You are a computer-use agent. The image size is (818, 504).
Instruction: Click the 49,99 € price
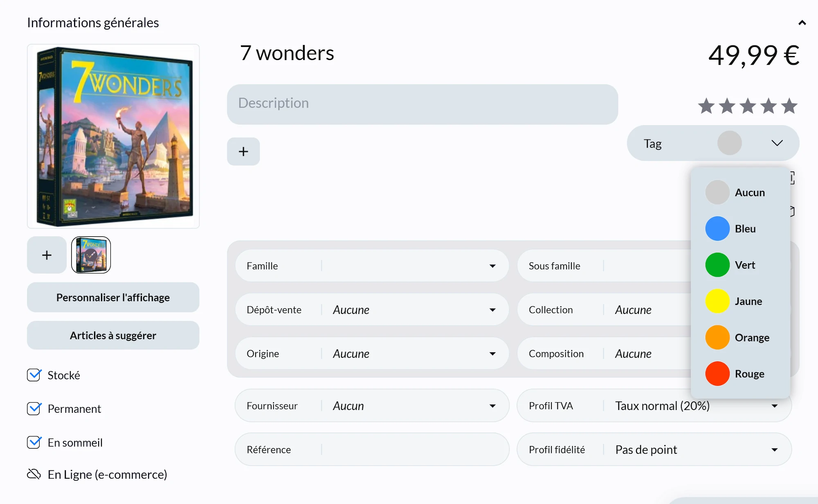754,55
